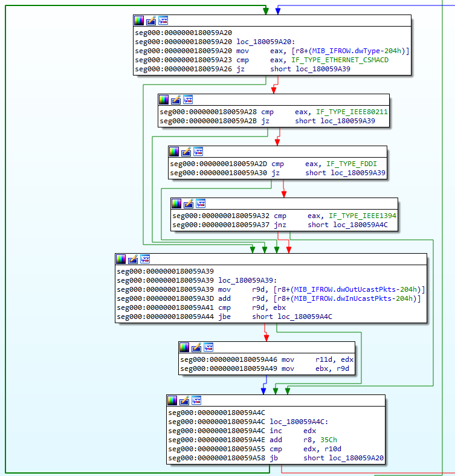Click jbe target loc_180059A4C
Viewport: 455px width, 476px height.
coord(305,317)
